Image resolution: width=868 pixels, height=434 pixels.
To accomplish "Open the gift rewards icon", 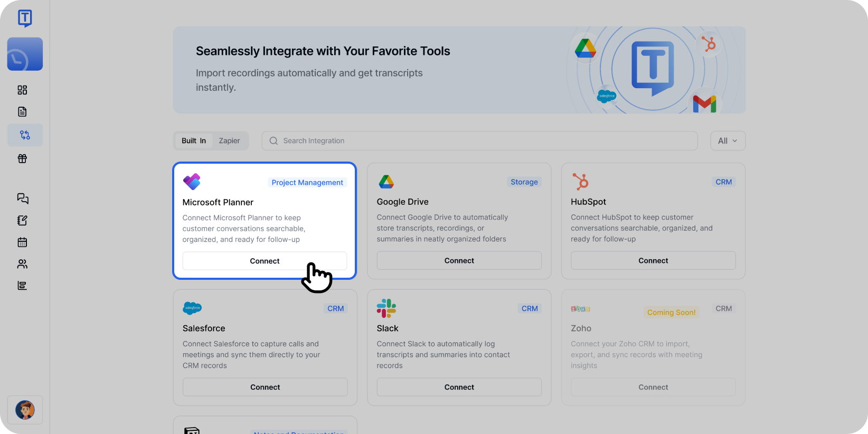I will point(22,158).
